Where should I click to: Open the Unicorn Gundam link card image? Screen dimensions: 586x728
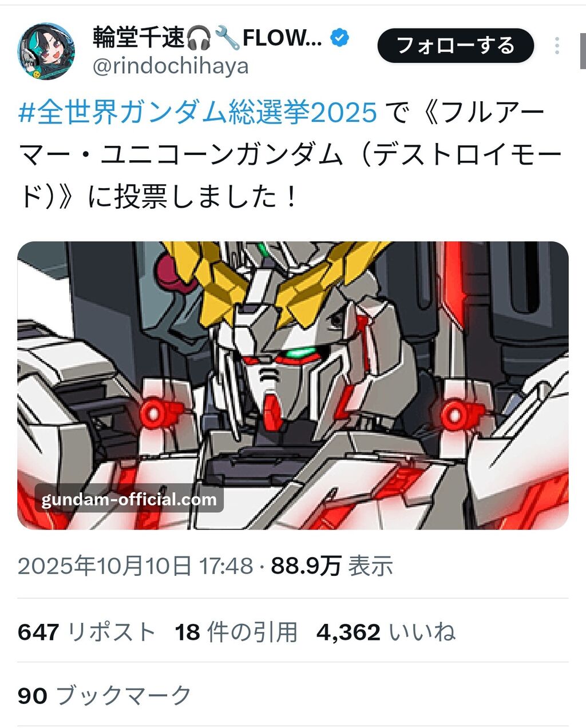point(293,385)
